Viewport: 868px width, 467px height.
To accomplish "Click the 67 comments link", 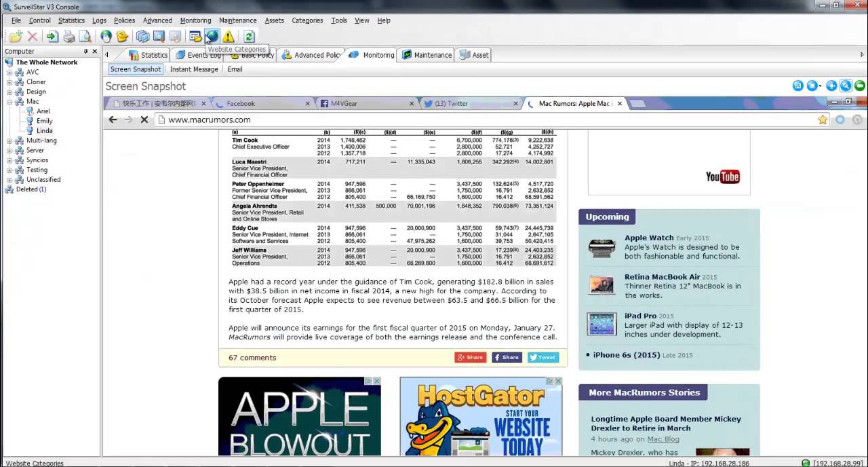I will click(252, 358).
